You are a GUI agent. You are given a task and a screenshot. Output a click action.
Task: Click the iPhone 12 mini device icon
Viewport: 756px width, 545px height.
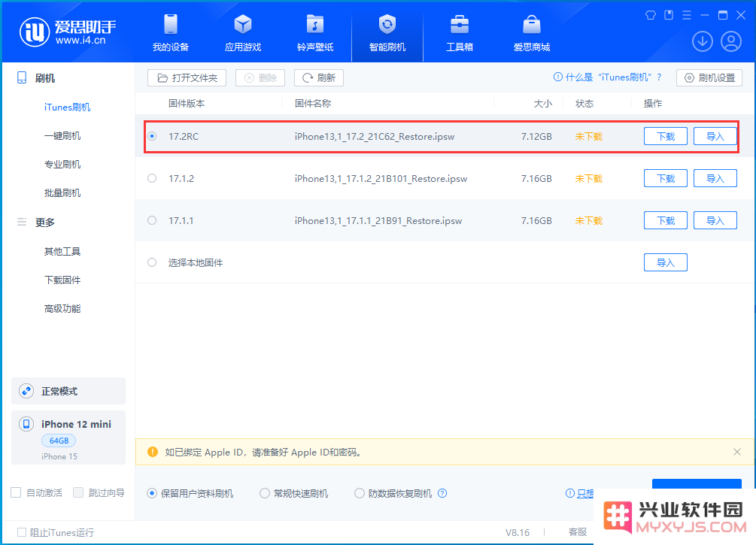pos(26,424)
